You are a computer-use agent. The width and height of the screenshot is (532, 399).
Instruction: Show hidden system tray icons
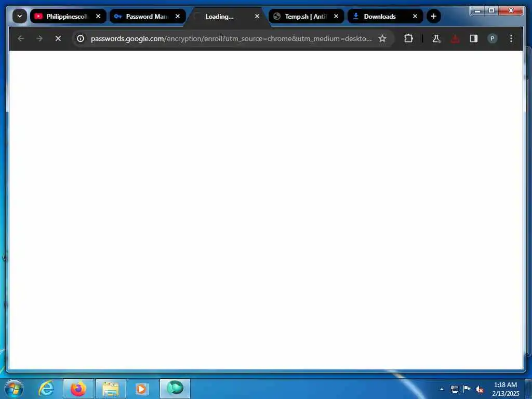[x=442, y=389]
